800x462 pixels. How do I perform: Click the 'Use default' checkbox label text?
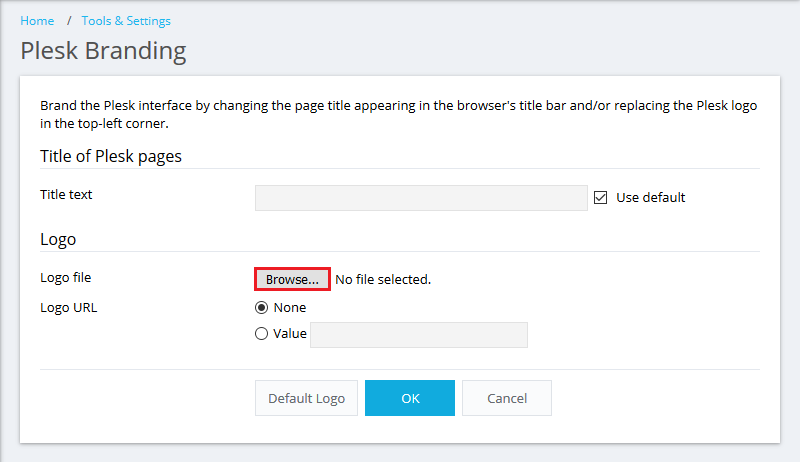click(x=650, y=198)
